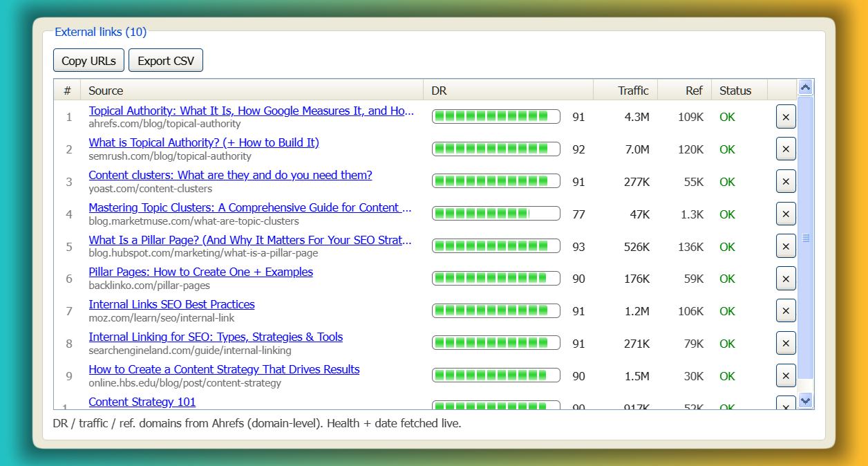Viewport: 868px width, 466px height.
Task: Remove the semrush.com topical authority row
Action: coord(786,149)
